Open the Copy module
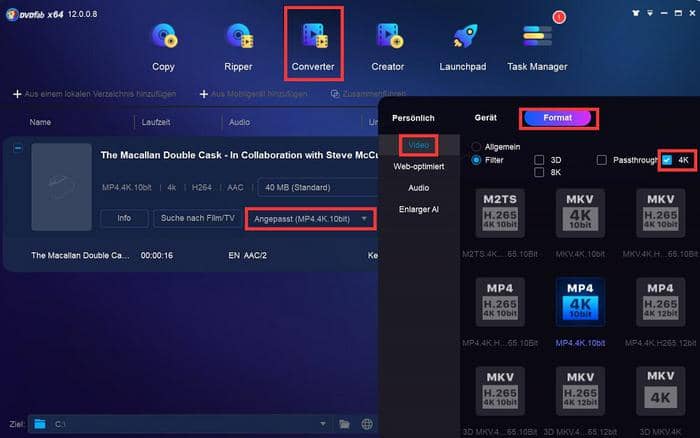This screenshot has height=438, width=700. coord(163,46)
